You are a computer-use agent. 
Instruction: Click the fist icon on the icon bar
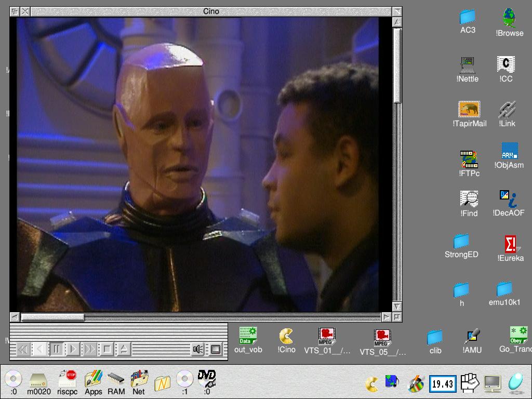tap(470, 382)
